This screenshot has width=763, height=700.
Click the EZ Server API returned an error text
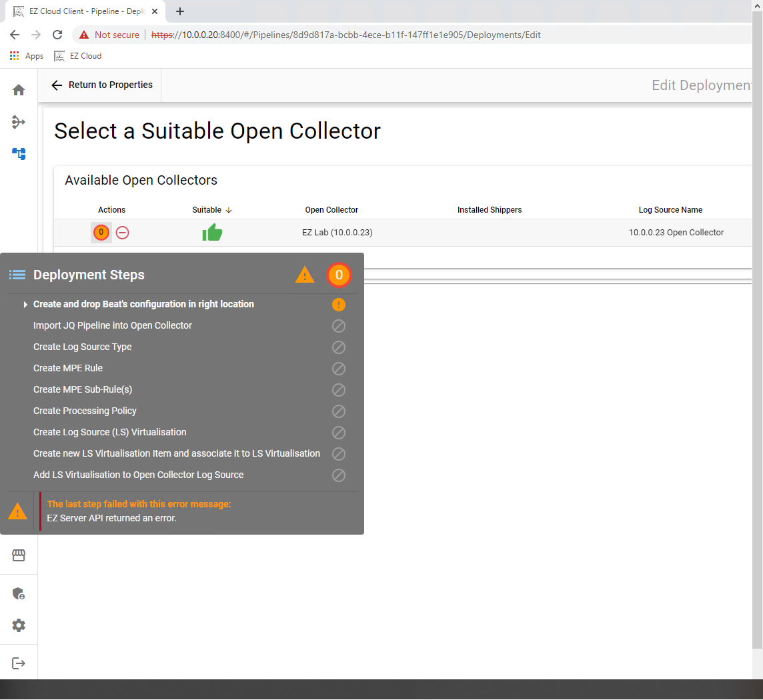pos(111,518)
